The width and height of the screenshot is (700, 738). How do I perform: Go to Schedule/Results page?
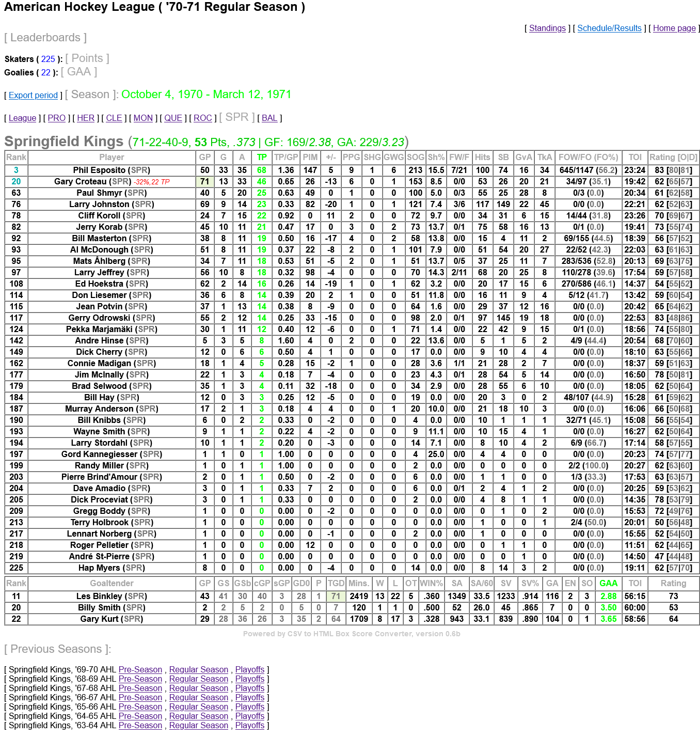point(609,28)
